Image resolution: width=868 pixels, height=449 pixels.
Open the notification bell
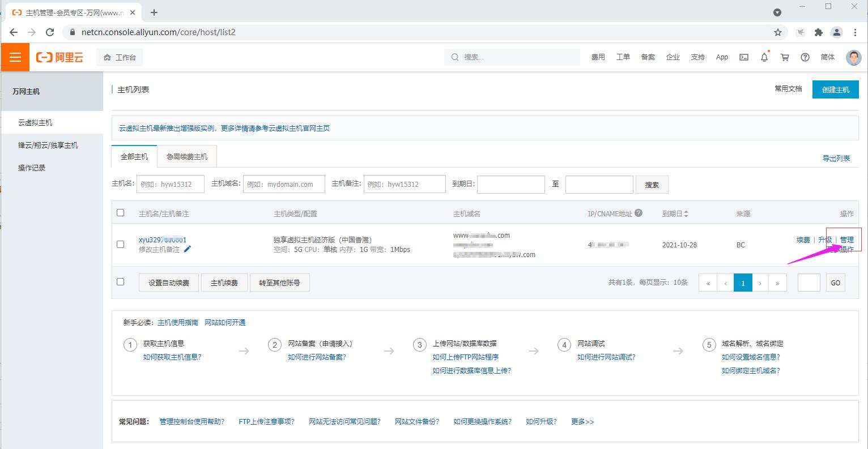point(764,57)
